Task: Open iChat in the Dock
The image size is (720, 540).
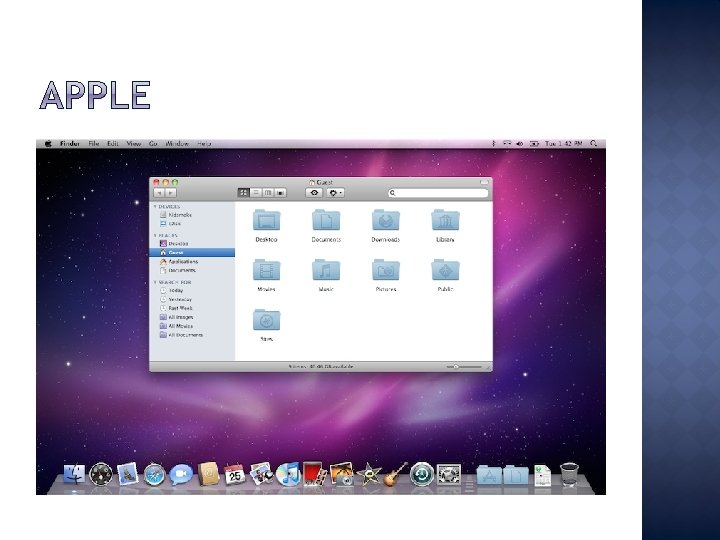Action: pos(181,475)
